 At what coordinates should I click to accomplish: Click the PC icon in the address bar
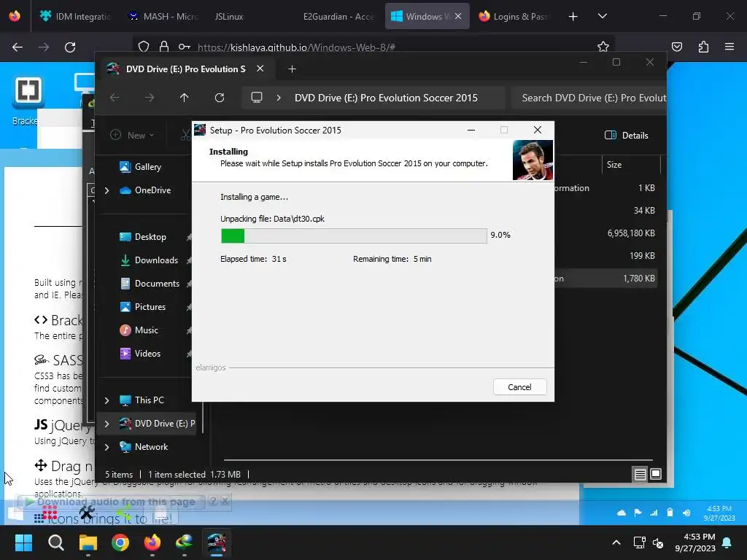257,98
